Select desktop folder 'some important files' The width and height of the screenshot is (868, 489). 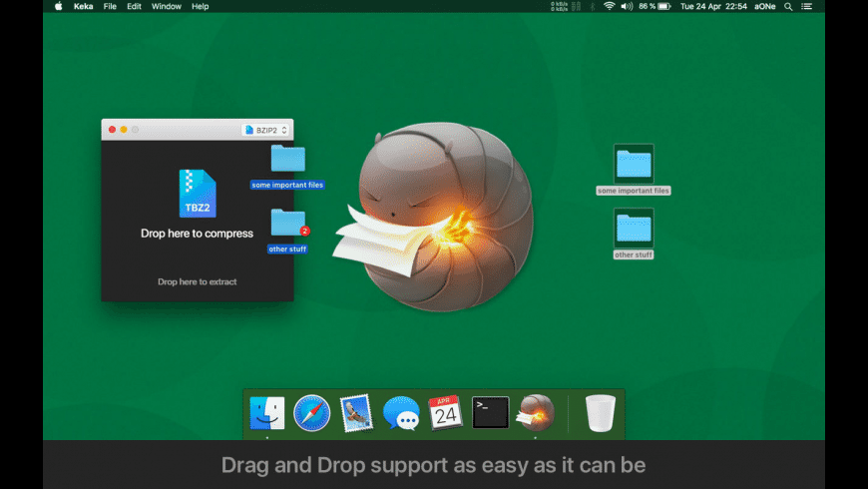(x=634, y=165)
